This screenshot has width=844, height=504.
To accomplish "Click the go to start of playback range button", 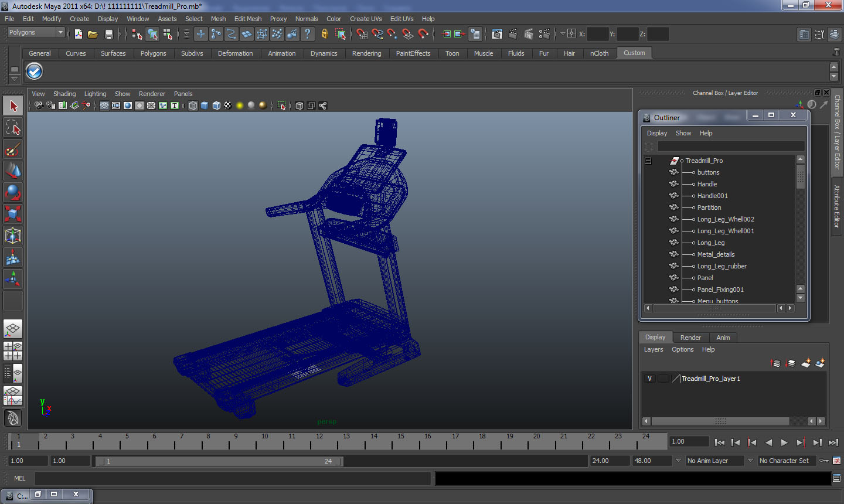I will tap(719, 442).
